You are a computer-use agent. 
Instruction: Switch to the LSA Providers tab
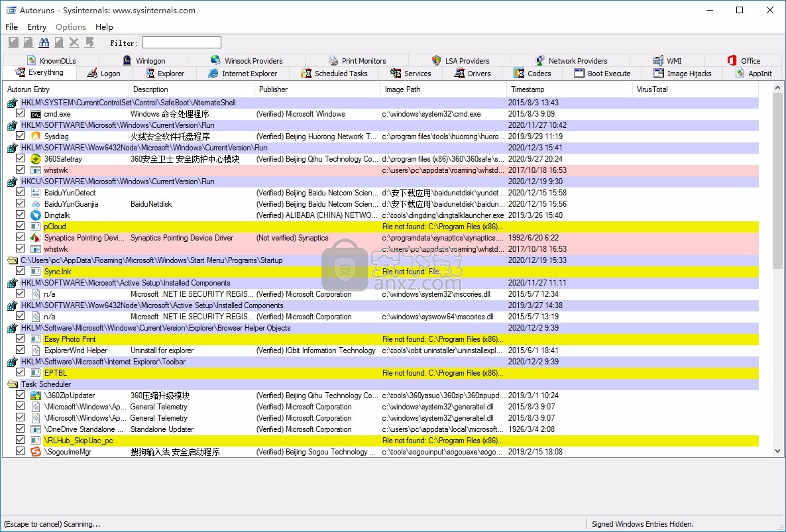(x=460, y=60)
